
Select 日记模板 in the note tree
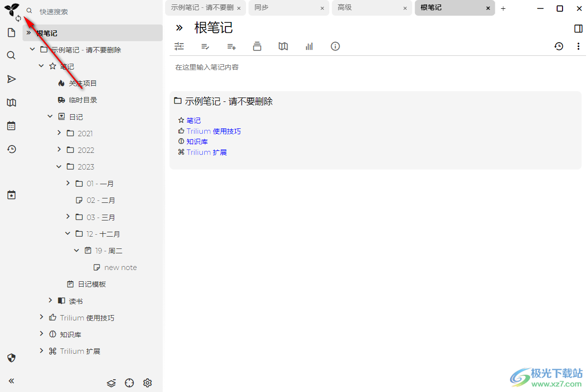click(92, 284)
